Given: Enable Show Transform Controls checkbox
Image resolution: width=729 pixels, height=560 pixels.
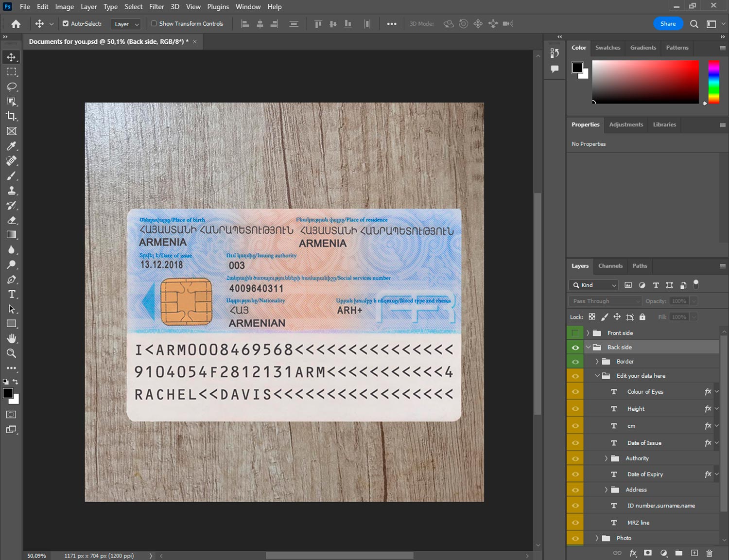Looking at the screenshot, I should (154, 23).
